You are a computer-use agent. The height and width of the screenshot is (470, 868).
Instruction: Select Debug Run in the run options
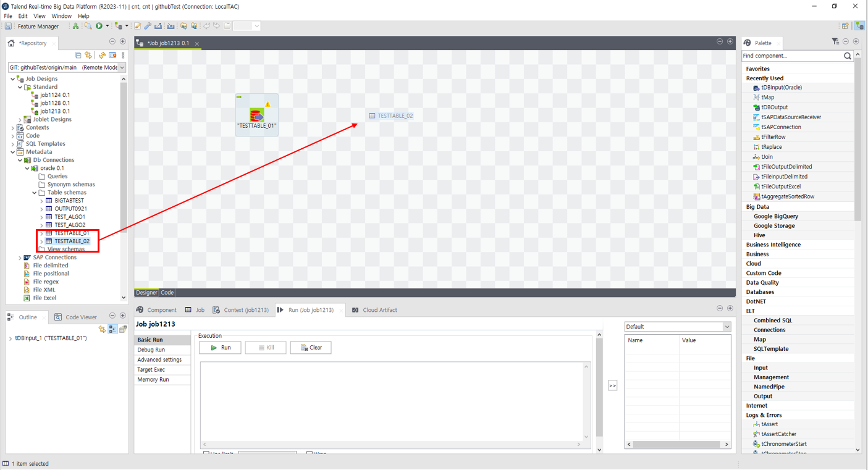click(x=162, y=350)
